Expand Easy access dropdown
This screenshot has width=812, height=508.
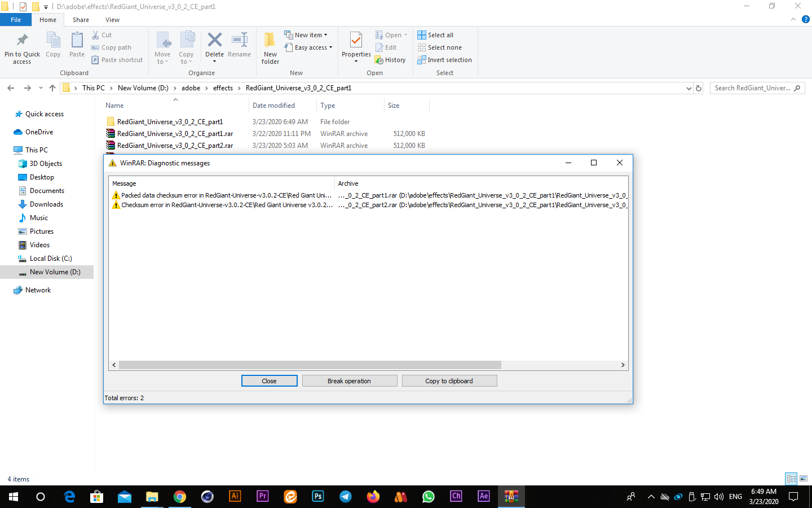308,47
